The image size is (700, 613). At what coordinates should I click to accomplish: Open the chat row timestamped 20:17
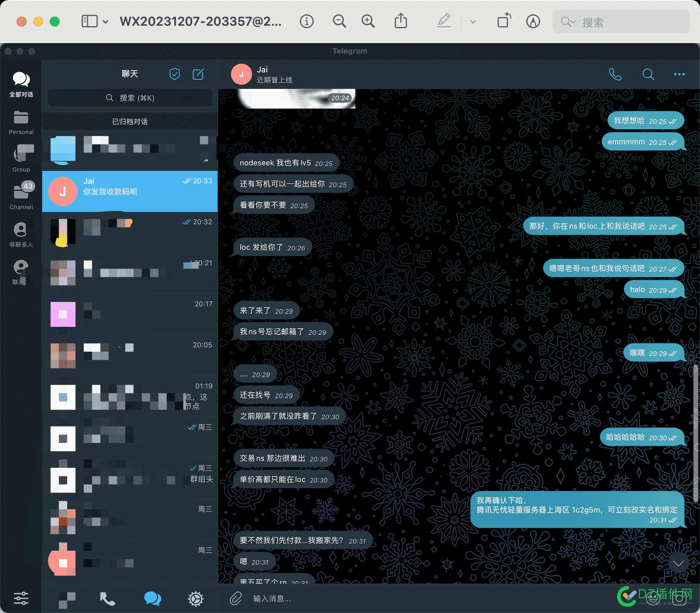(130, 315)
